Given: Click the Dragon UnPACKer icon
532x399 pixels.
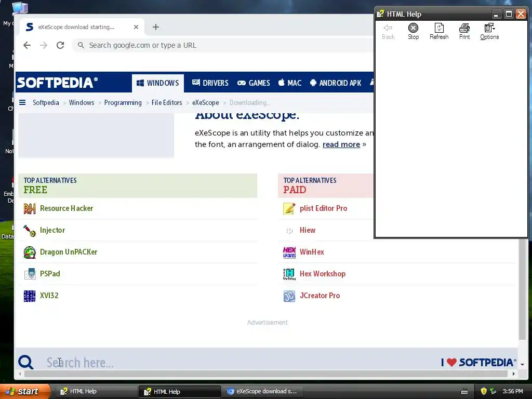Looking at the screenshot, I should pyautogui.click(x=30, y=252).
